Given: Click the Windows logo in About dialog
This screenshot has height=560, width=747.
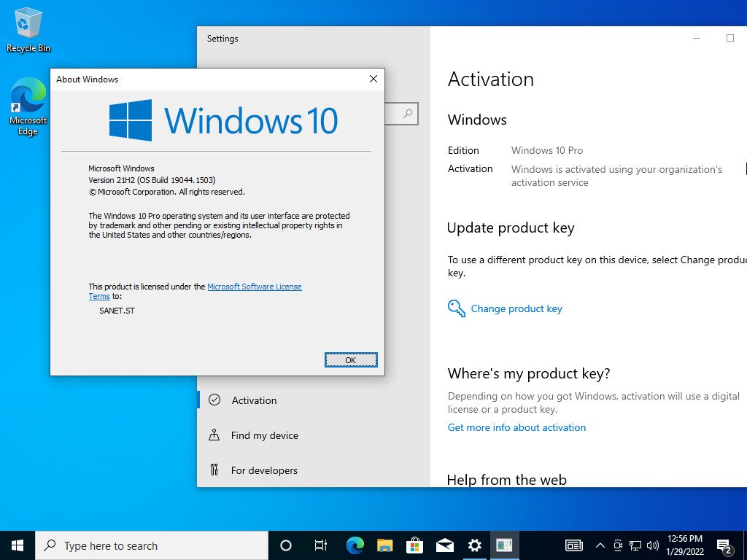Looking at the screenshot, I should [x=131, y=120].
